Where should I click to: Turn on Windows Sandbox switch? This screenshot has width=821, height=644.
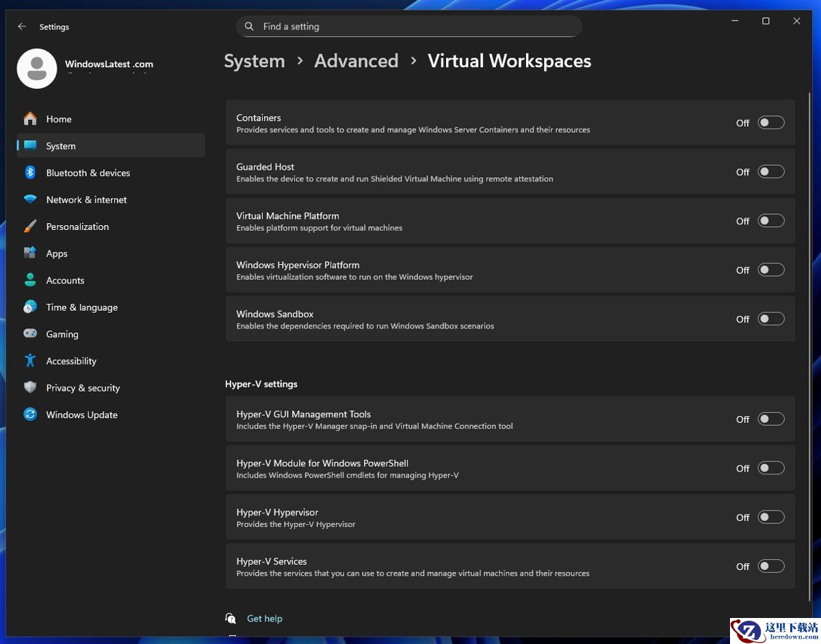(770, 319)
